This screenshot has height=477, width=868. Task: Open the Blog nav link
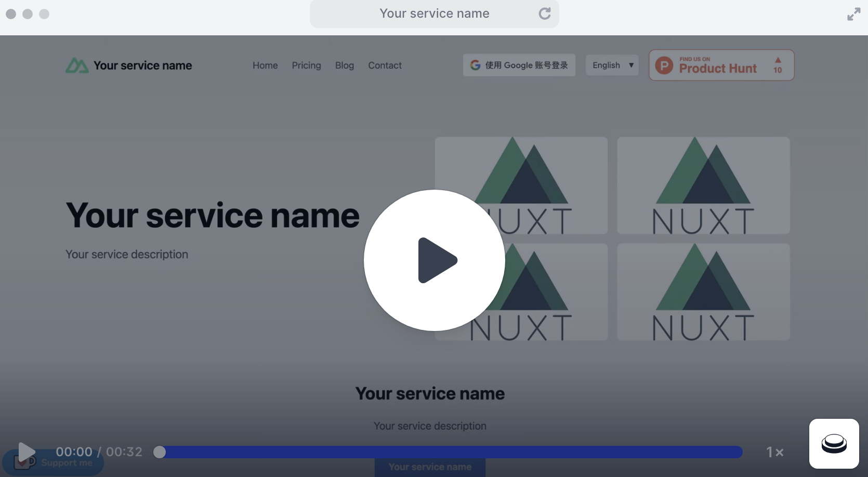pos(345,65)
